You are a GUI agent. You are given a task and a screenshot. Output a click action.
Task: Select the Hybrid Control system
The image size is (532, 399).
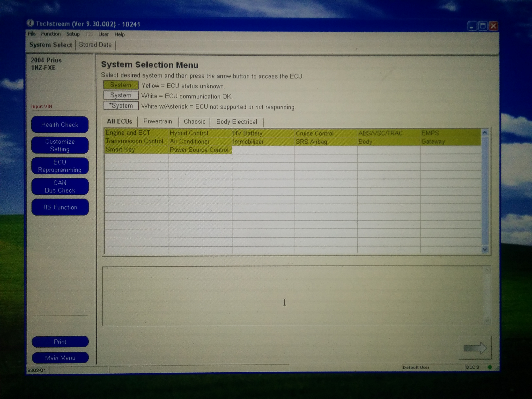click(x=189, y=133)
